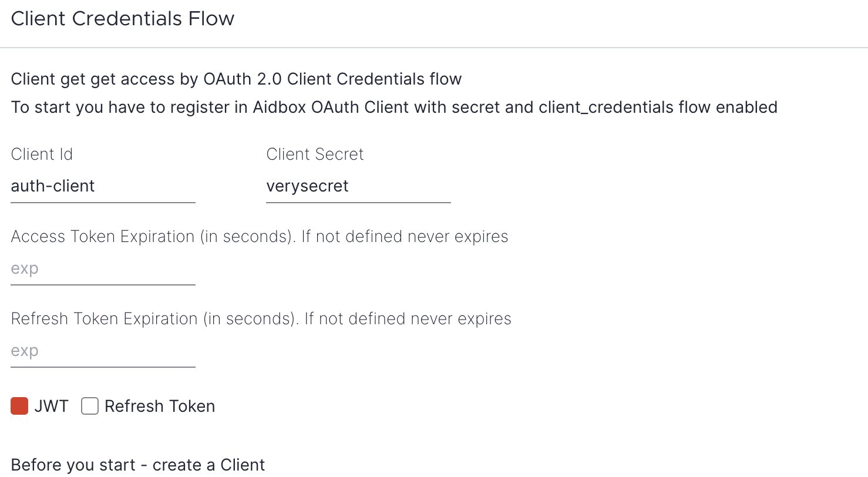The image size is (868, 477).
Task: Click the OAuth 2.0 Client Credentials flow sentence
Action: click(236, 79)
